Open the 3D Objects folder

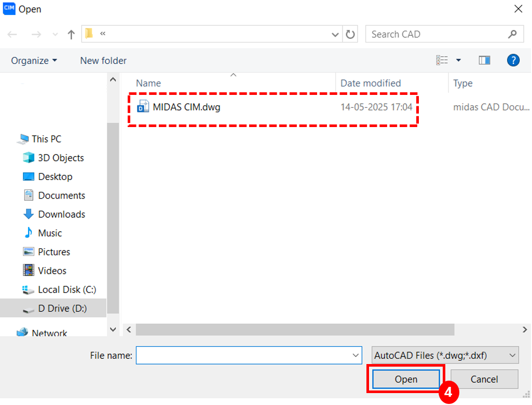tap(61, 158)
